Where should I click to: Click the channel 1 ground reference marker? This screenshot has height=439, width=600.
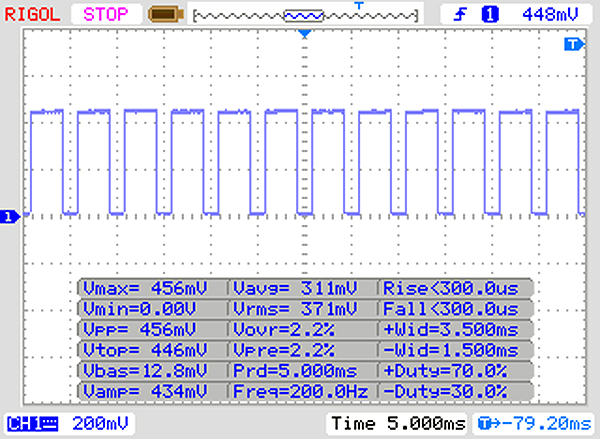coord(9,217)
